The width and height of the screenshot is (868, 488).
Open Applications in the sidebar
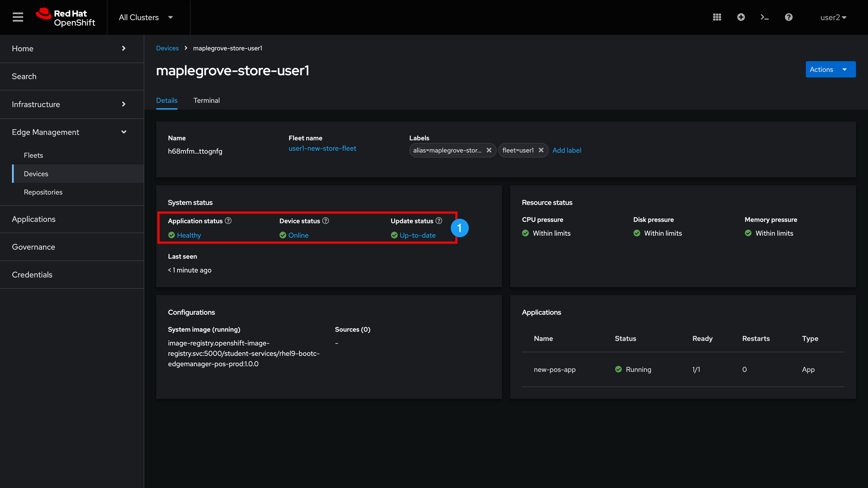[72, 219]
